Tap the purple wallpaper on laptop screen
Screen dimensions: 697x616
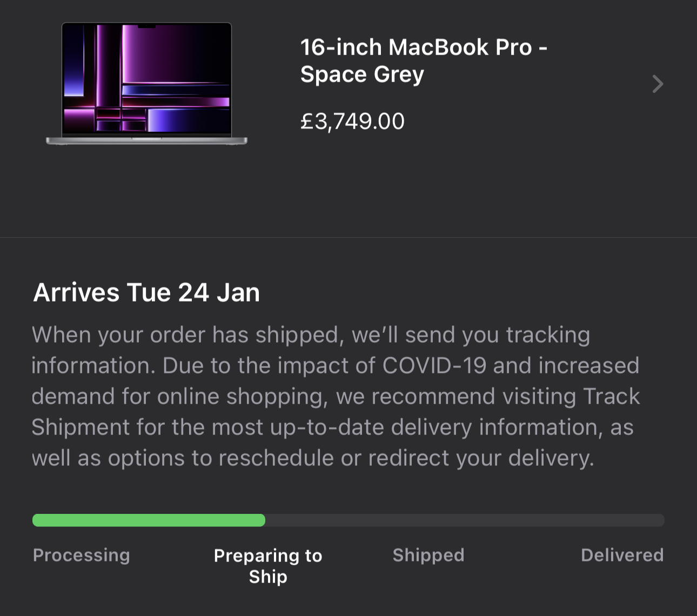click(x=146, y=79)
